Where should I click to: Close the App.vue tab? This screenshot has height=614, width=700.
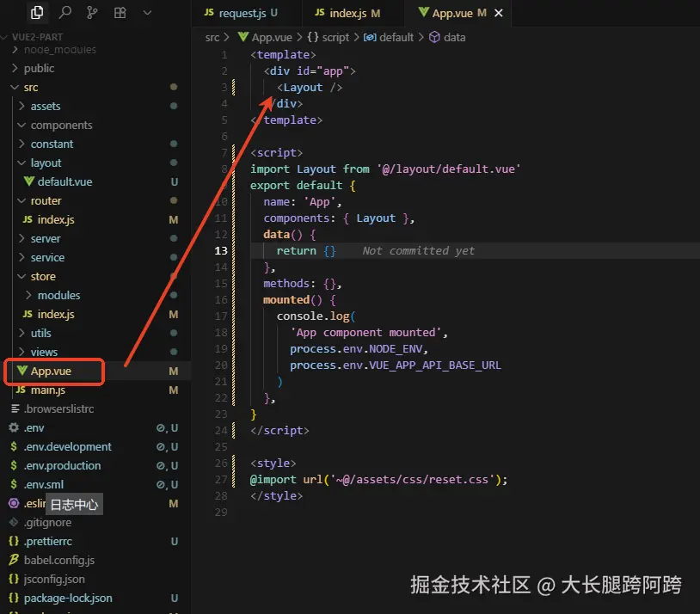click(x=499, y=13)
